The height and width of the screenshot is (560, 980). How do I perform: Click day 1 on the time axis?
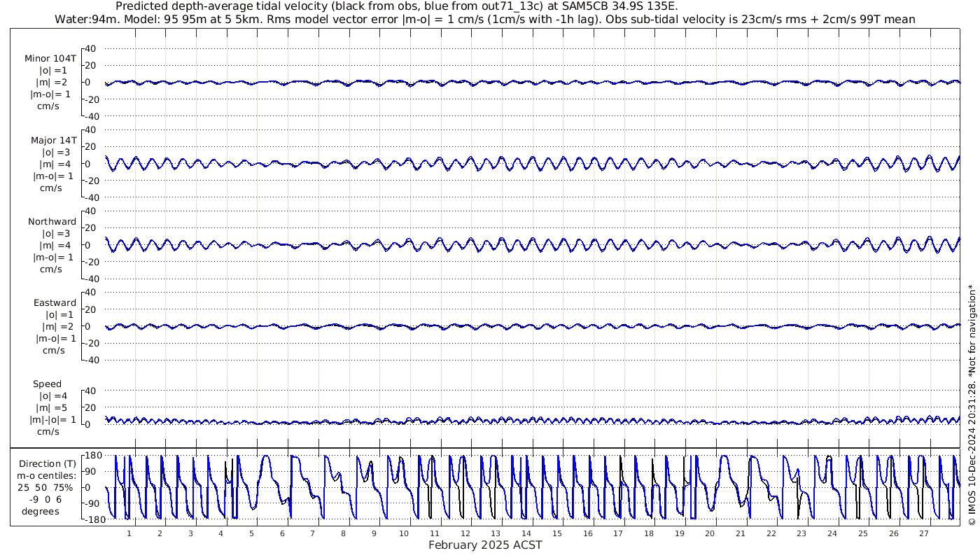tap(129, 533)
